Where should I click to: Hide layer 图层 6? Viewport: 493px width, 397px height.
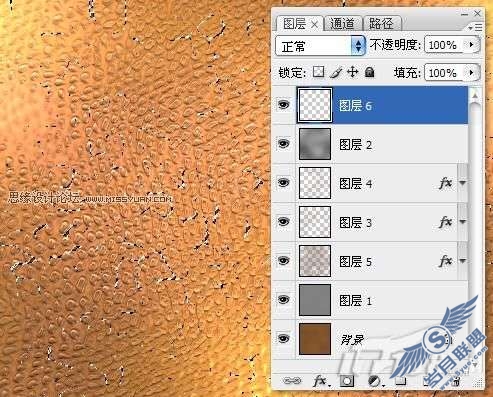tap(284, 105)
